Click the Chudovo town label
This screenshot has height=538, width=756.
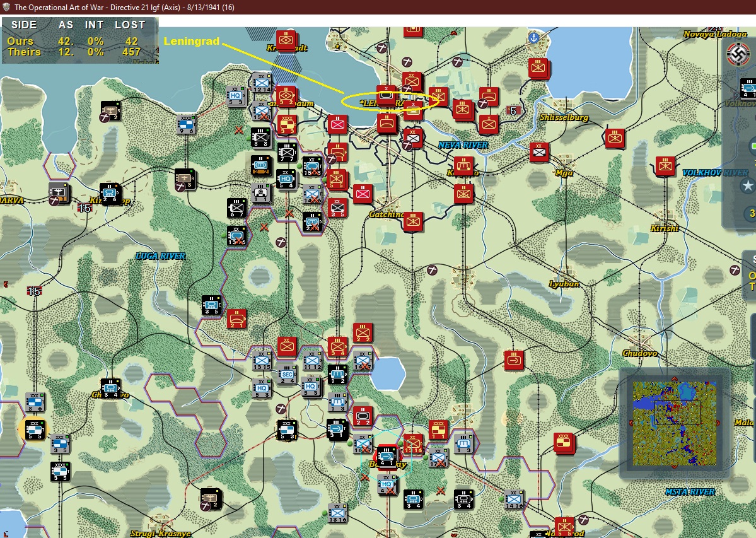640,353
